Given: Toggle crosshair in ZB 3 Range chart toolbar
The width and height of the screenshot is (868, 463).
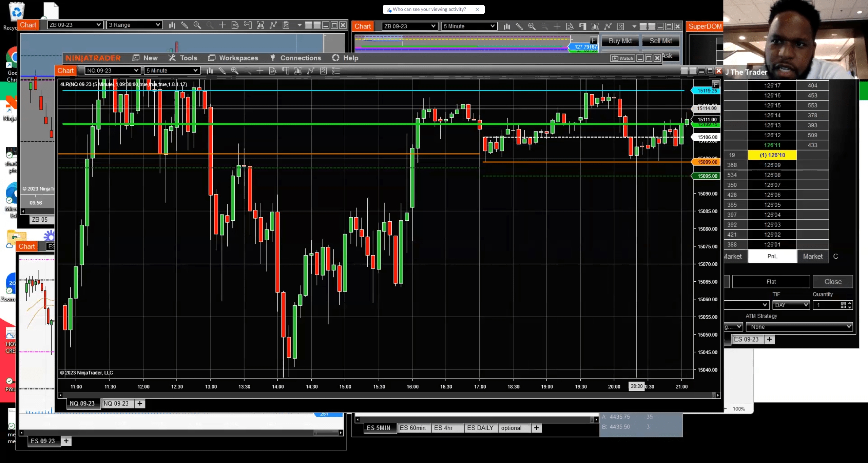Looking at the screenshot, I should pos(222,25).
